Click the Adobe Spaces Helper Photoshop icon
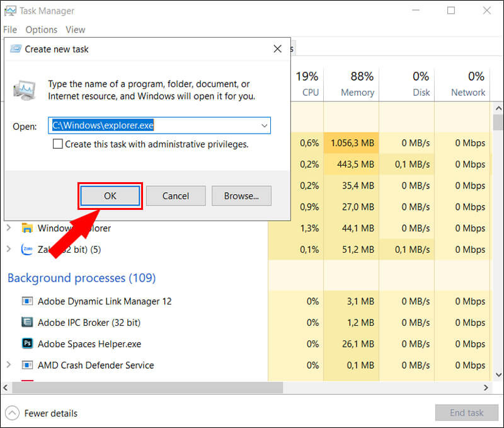This screenshot has height=428, width=504. (x=27, y=344)
